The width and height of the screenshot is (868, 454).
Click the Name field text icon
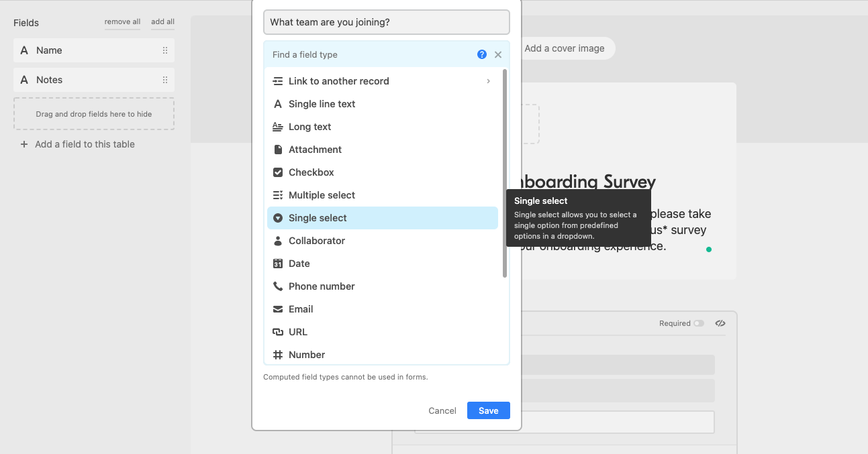point(24,50)
